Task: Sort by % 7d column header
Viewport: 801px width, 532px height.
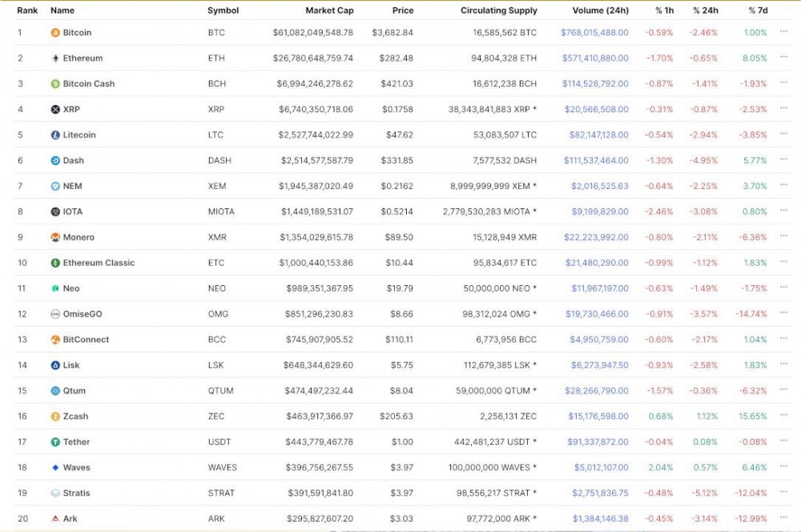Action: pyautogui.click(x=758, y=10)
